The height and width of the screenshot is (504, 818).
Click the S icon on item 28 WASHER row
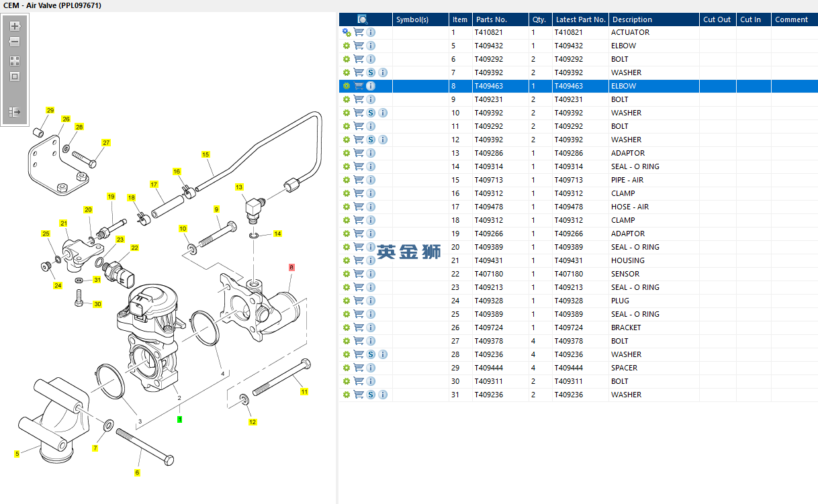[x=371, y=354]
